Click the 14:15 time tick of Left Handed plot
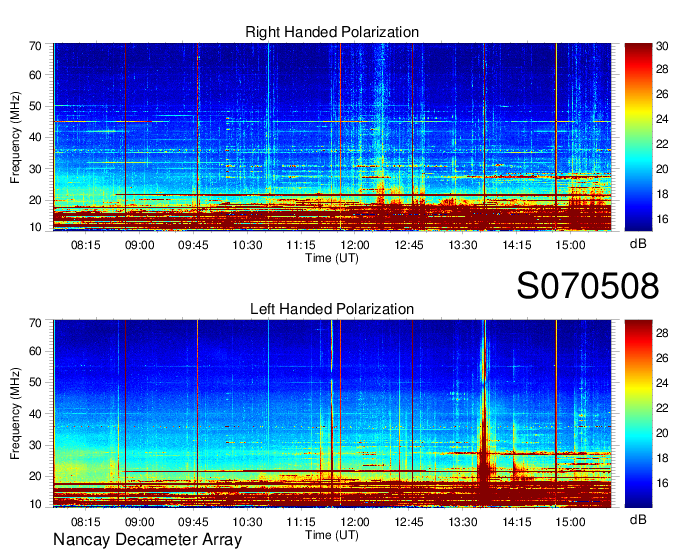Image resolution: width=680 pixels, height=552 pixels. tap(517, 522)
